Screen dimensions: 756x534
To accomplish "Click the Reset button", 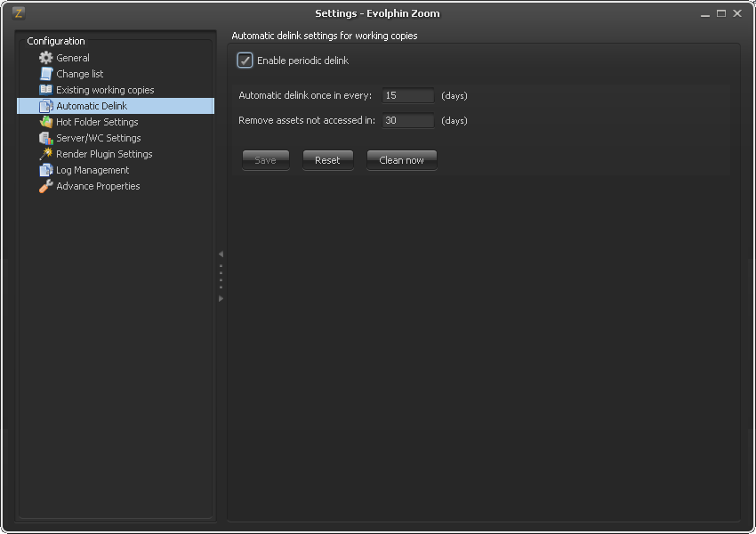I will coord(328,160).
